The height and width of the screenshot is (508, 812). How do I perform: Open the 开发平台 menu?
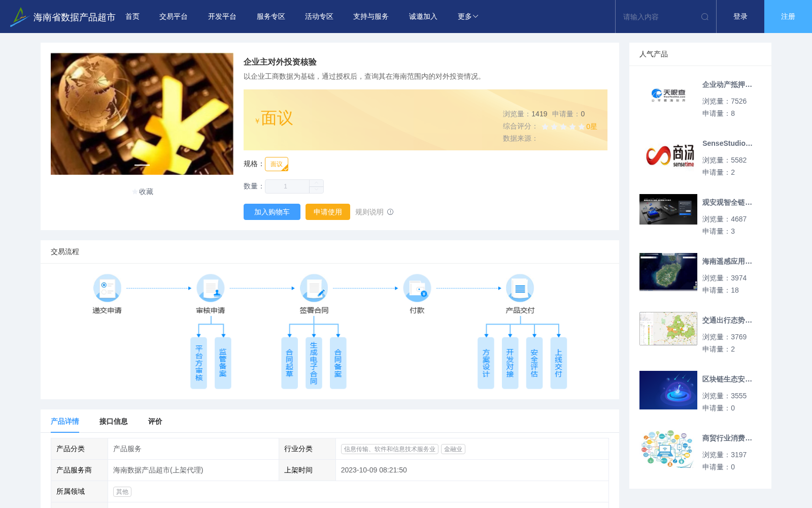[222, 17]
